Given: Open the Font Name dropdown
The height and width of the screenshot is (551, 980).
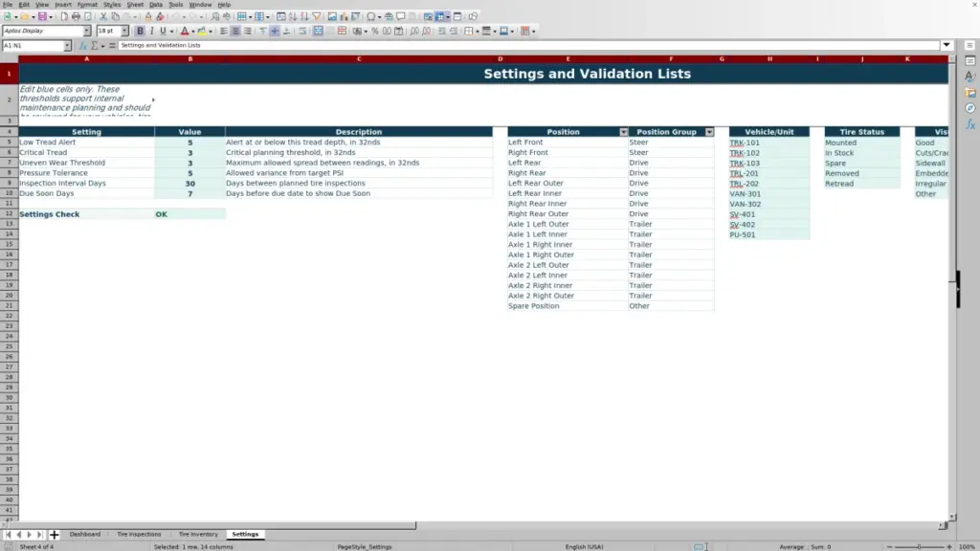Looking at the screenshot, I should click(x=86, y=31).
